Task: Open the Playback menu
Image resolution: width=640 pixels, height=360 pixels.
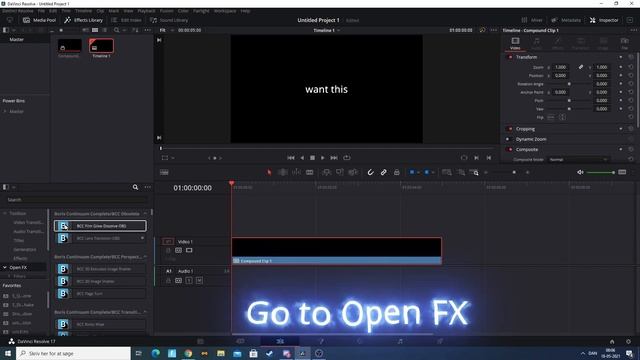Action: 146,11
